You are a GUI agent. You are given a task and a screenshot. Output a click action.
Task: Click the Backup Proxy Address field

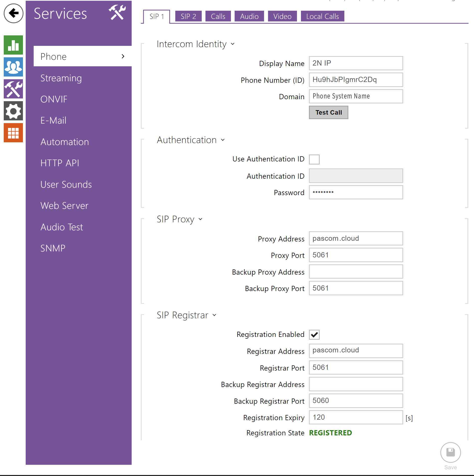coord(356,272)
